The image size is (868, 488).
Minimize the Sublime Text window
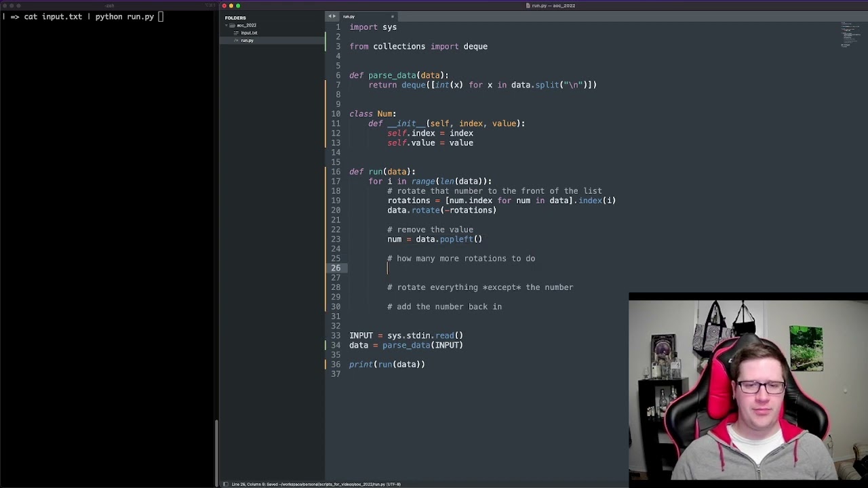pos(231,5)
